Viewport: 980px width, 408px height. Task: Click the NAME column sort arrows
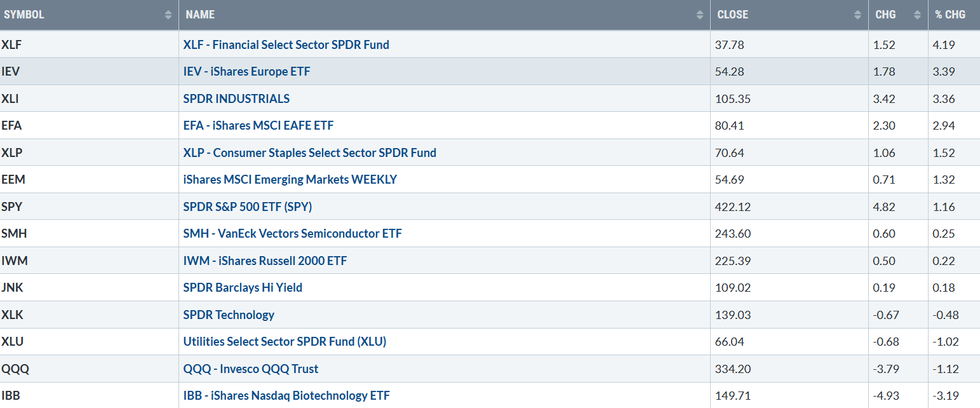pyautogui.click(x=699, y=15)
